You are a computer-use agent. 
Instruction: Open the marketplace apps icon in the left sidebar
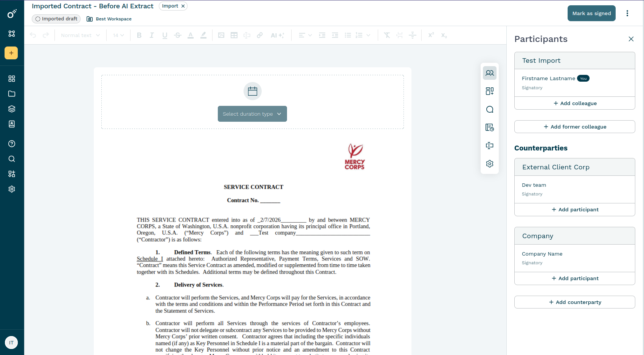click(x=12, y=174)
